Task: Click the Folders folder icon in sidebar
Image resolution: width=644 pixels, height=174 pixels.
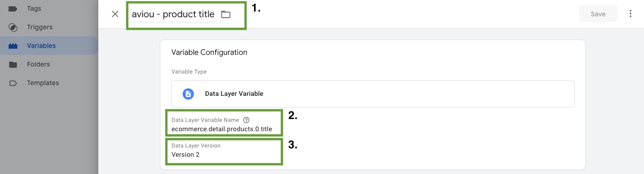Action: pyautogui.click(x=13, y=65)
